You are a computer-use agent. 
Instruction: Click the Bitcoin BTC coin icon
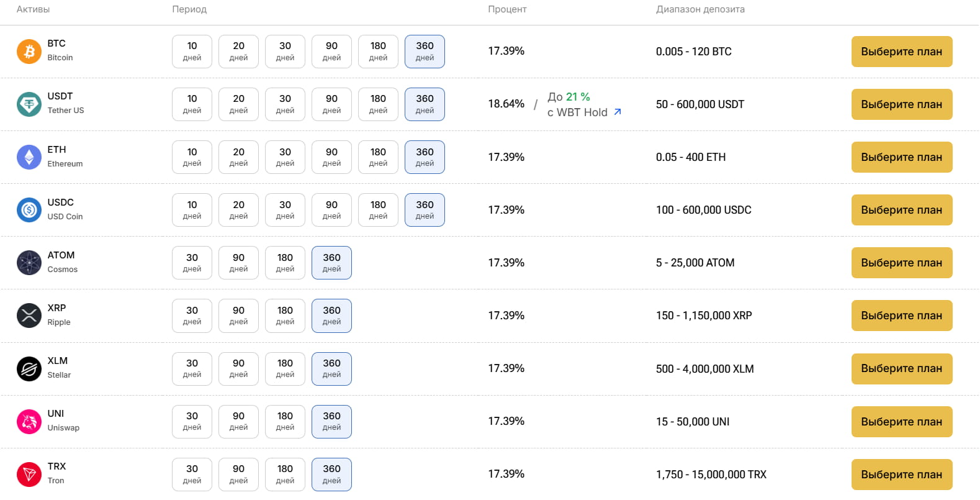coord(29,52)
